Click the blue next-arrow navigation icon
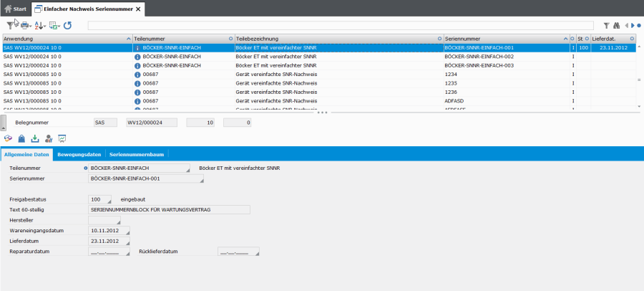 click(x=633, y=25)
